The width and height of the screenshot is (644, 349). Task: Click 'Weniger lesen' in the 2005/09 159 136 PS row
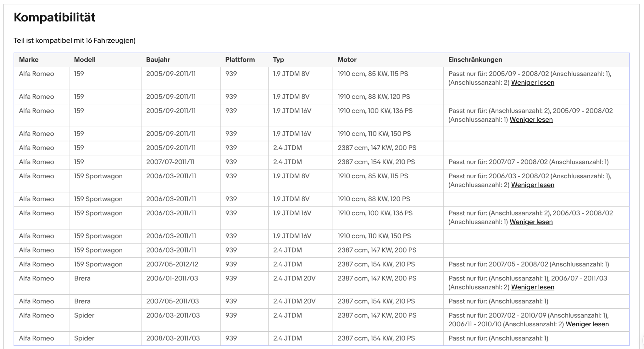(x=531, y=120)
